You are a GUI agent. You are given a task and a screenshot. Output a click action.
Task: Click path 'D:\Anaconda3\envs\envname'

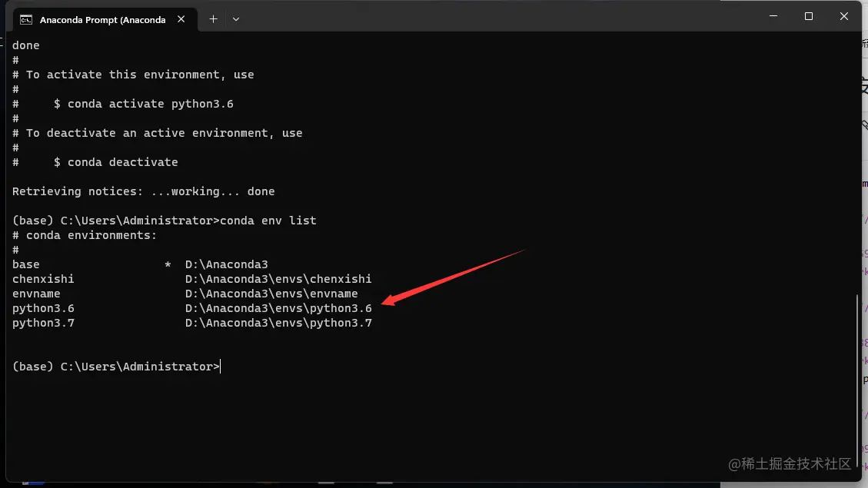tap(271, 294)
